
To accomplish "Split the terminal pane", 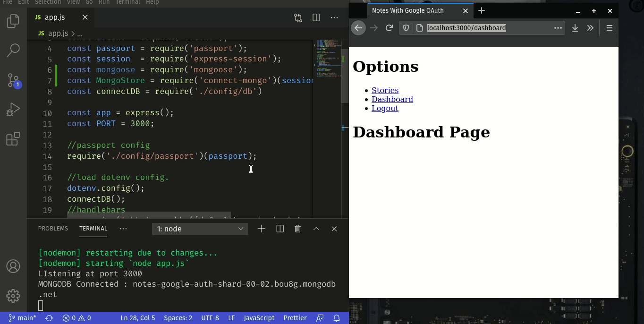I will click(280, 229).
